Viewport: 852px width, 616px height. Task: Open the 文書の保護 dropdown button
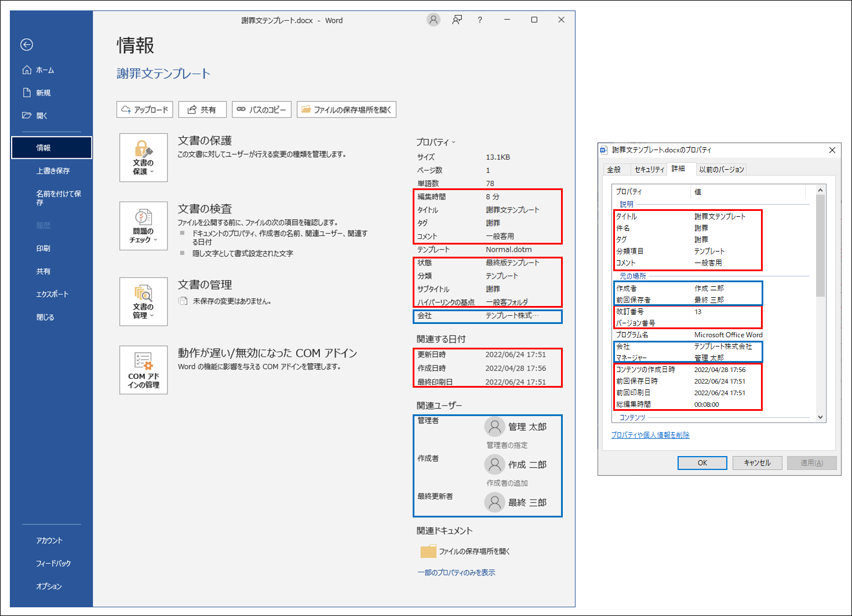(x=144, y=158)
